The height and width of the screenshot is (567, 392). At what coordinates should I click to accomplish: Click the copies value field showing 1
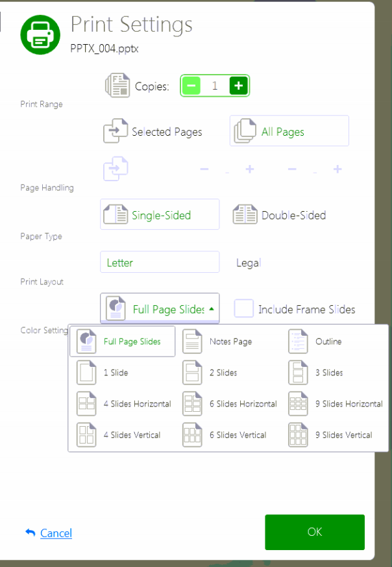215,86
